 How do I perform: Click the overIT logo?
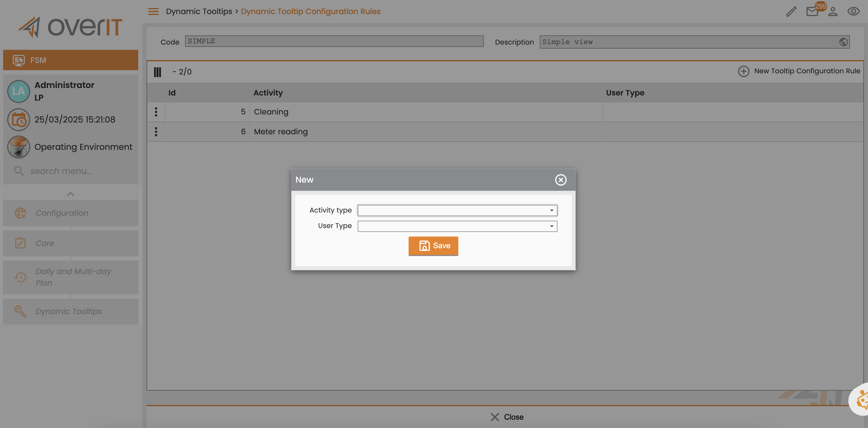70,27
